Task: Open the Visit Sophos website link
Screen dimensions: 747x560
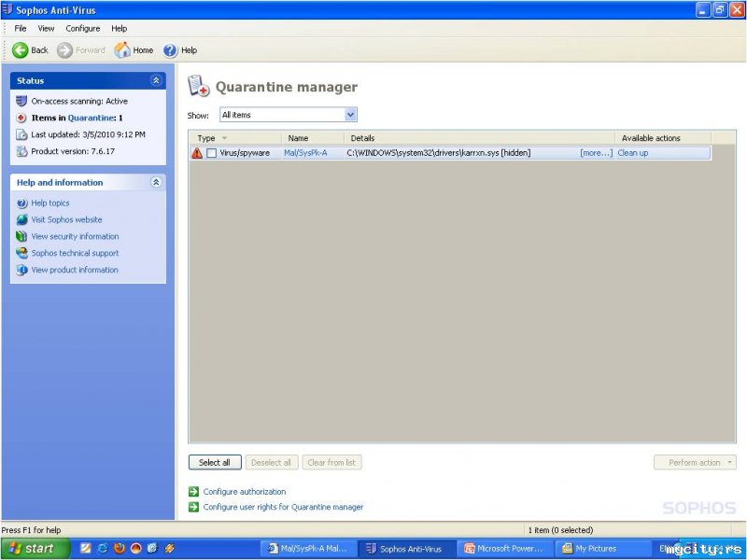Action: (66, 219)
